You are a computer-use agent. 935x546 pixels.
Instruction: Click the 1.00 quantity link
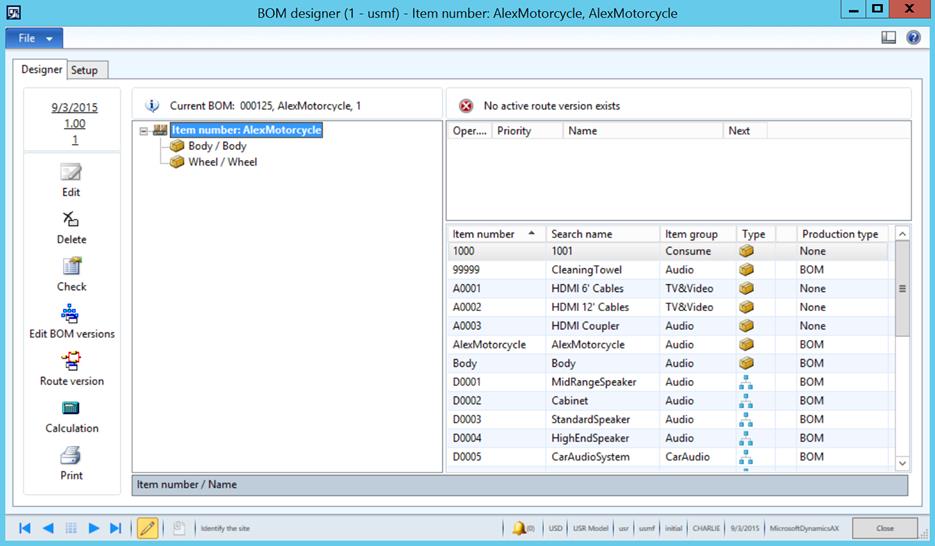point(75,123)
